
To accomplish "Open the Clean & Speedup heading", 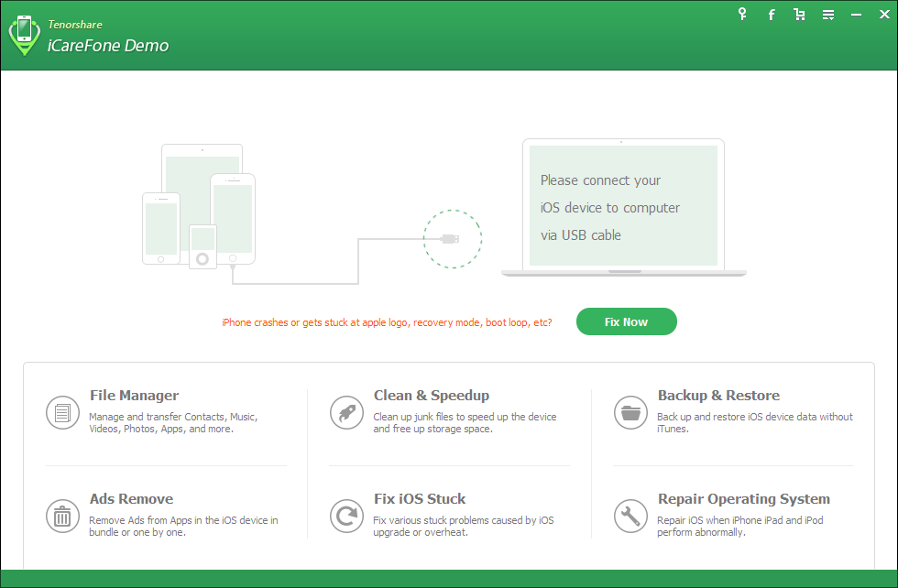I will coord(432,396).
